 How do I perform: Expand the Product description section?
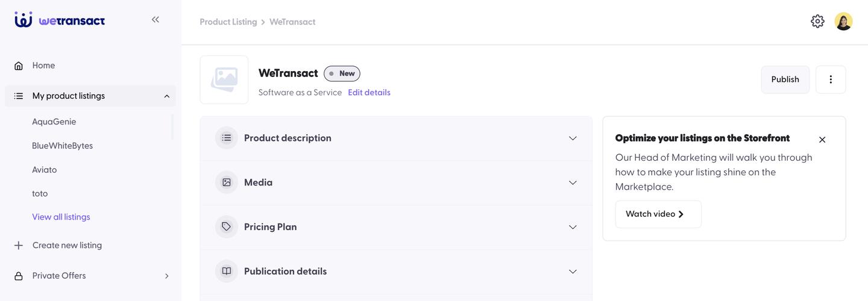pos(573,138)
